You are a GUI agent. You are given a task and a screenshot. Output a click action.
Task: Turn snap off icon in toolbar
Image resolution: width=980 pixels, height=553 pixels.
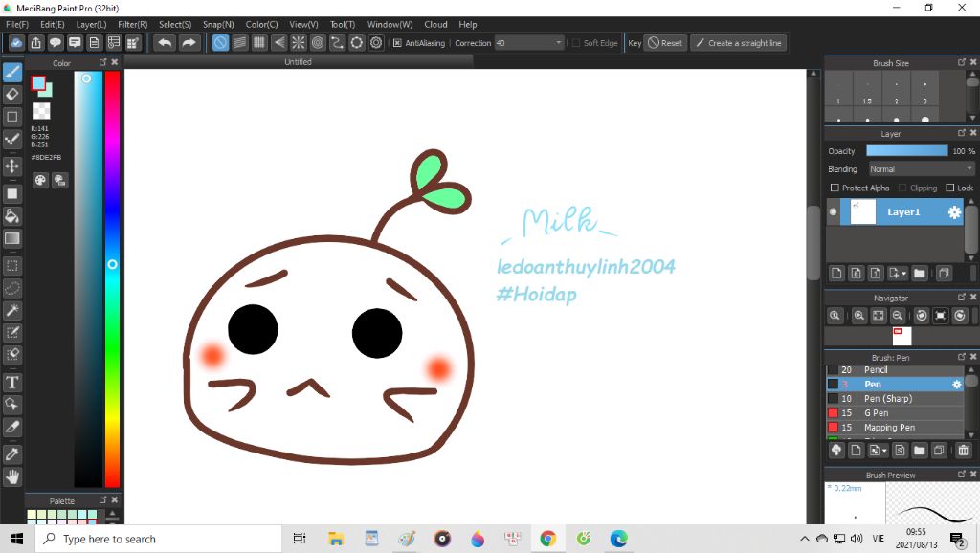[221, 42]
